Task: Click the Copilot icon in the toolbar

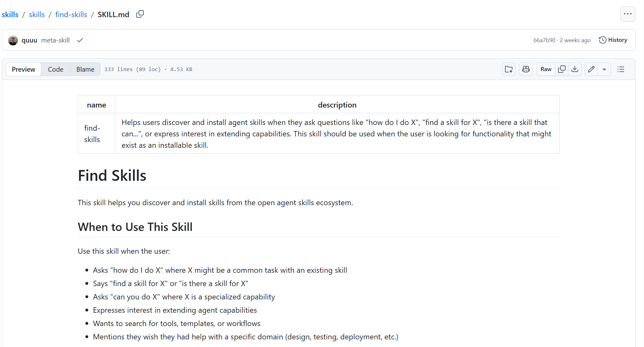Action: pyautogui.click(x=526, y=69)
